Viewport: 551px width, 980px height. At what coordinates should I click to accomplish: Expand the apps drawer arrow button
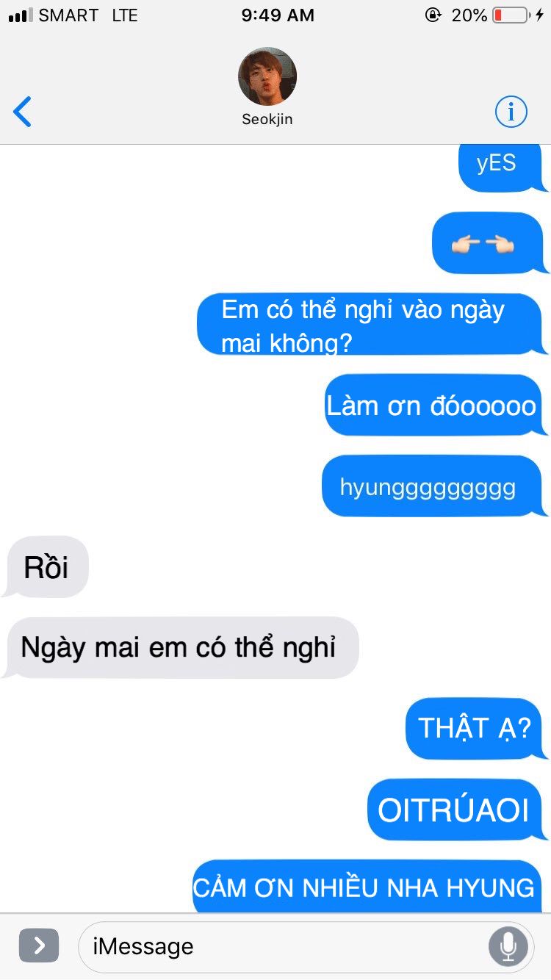click(39, 945)
